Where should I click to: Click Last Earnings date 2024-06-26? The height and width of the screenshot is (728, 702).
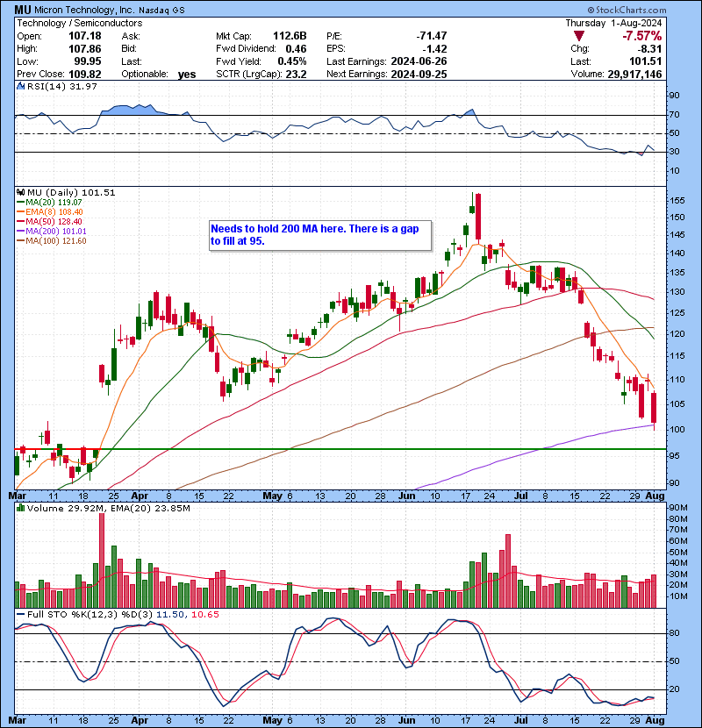coord(419,61)
